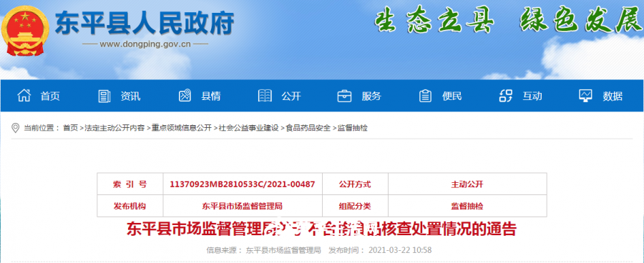Click the clipboard icon beside 便民
Image resolution: width=644 pixels, height=263 pixels.
pyautogui.click(x=425, y=96)
